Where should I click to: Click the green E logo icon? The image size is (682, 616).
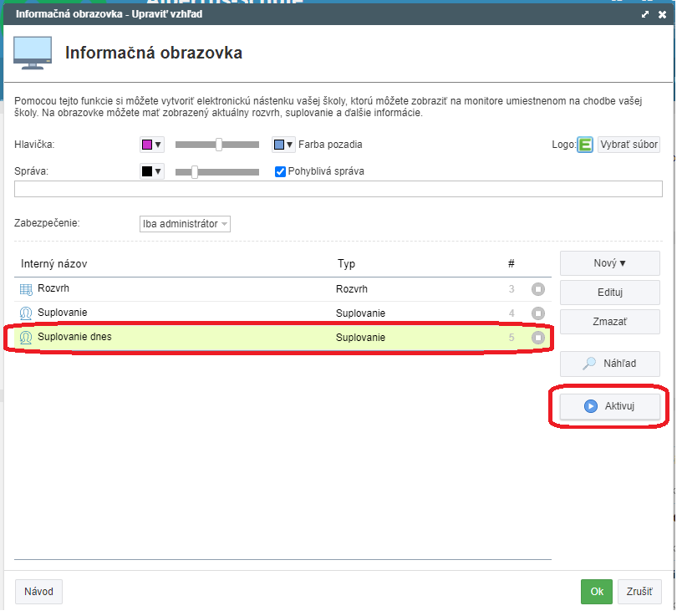(585, 145)
